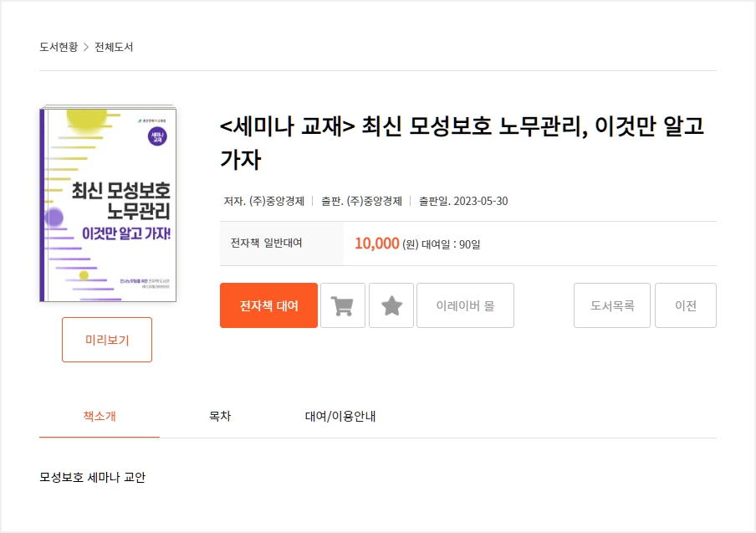Click the publisher 출판. (주)중앙경제
Image resolution: width=756 pixels, height=533 pixels.
coord(361,201)
